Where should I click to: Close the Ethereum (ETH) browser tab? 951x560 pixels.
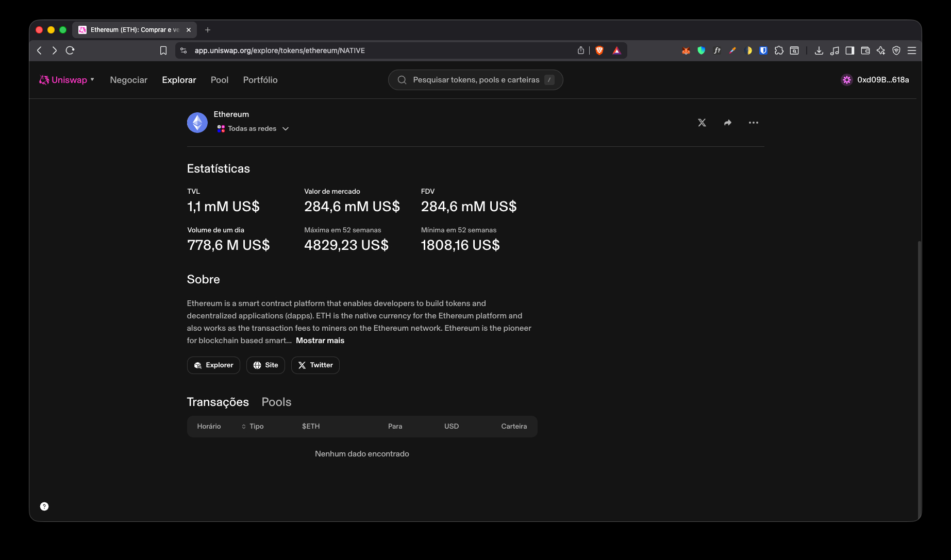tap(189, 30)
